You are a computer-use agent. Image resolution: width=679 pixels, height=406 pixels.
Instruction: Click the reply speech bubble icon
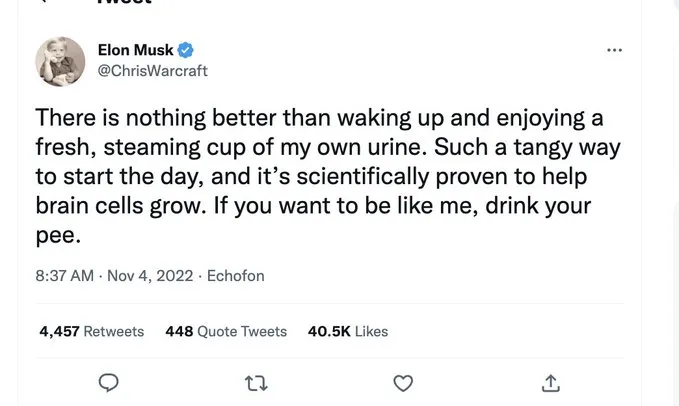coord(111,382)
